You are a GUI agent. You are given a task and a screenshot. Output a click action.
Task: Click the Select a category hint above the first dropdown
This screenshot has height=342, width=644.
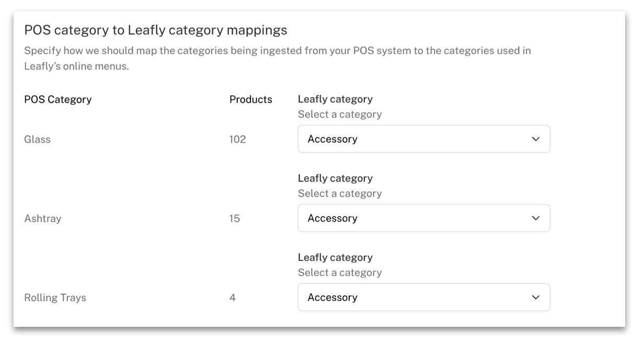(x=340, y=114)
